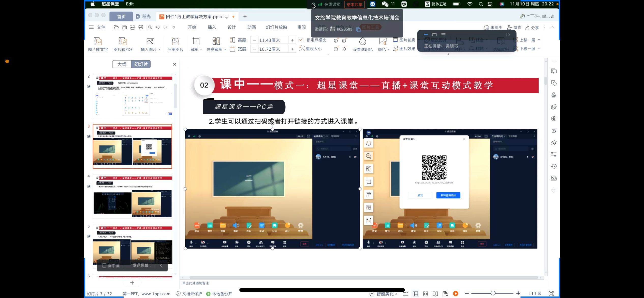This screenshot has height=298, width=644.
Task: Click the notes area 单击此处添加备注
Action: pyautogui.click(x=196, y=283)
